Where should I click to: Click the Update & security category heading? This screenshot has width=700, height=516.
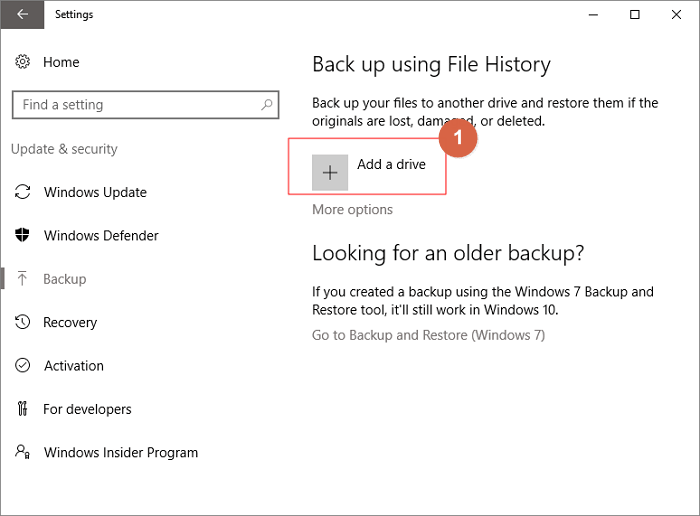[x=64, y=149]
